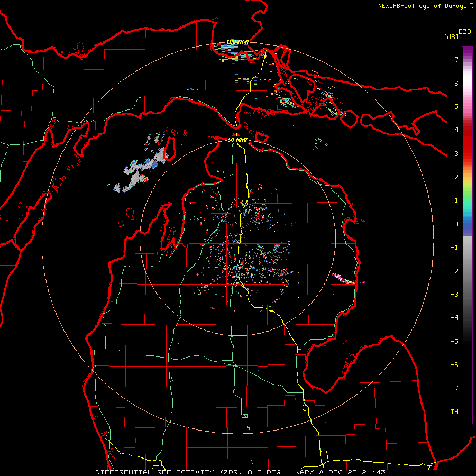Click the -3 value on color scale
The width and height of the screenshot is (476, 476).
[x=454, y=295]
